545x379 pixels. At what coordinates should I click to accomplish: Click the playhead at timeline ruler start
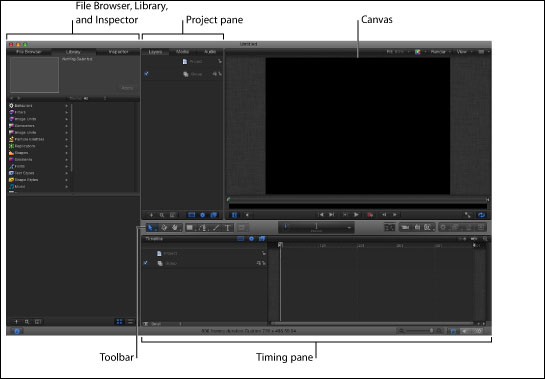coord(280,245)
